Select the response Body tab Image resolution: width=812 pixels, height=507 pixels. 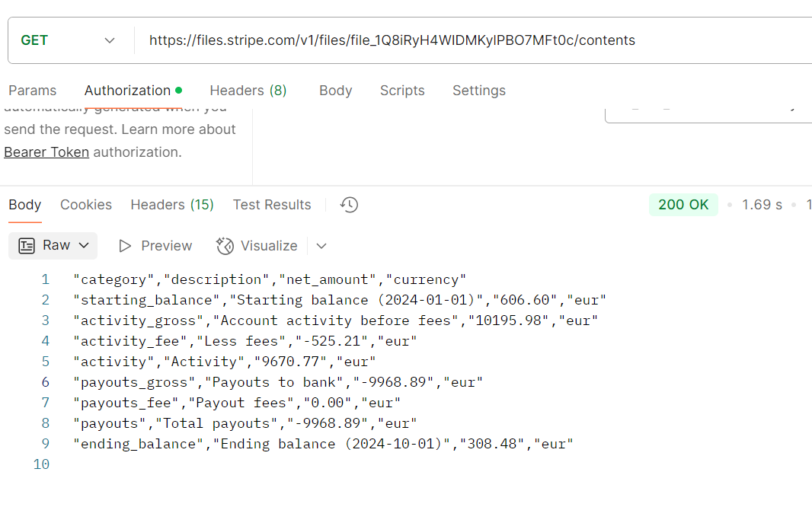point(25,205)
